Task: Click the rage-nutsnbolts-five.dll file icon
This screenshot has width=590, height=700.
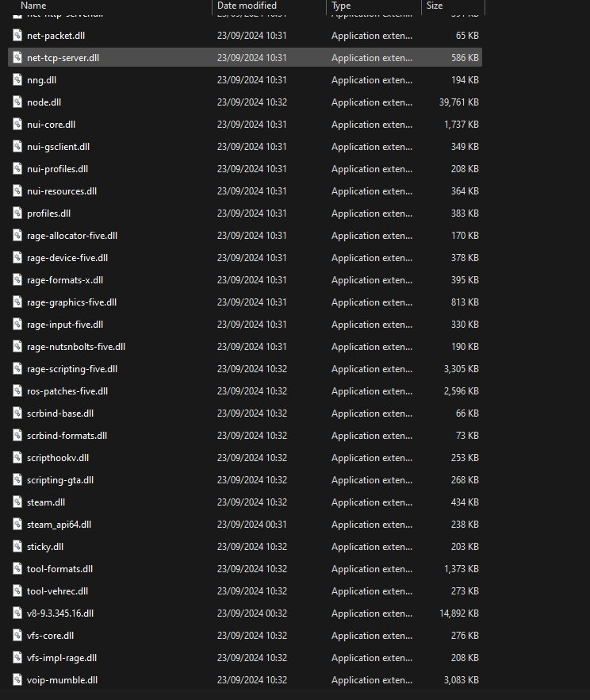Action: coord(17,346)
